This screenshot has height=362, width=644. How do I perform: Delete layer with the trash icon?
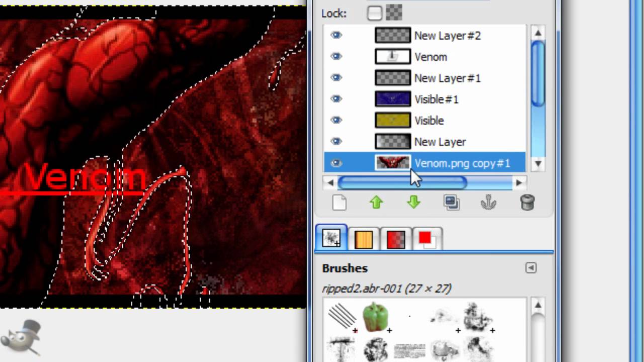(x=527, y=202)
